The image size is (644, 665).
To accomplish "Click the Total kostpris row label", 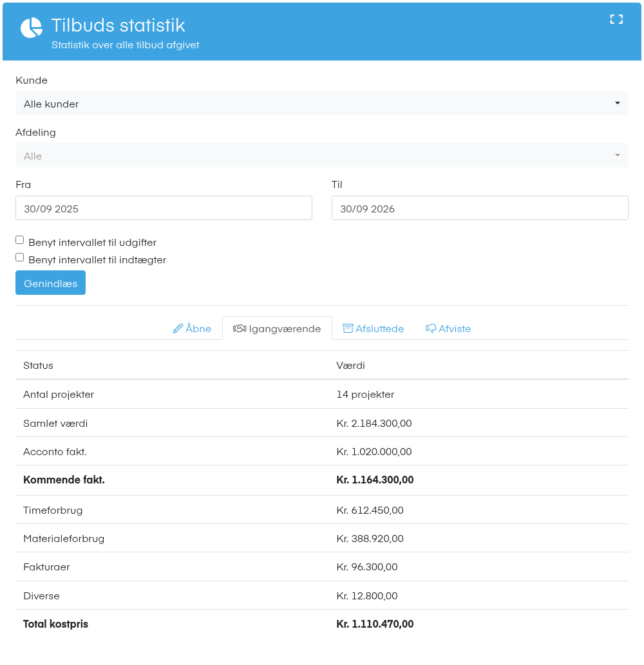I will click(55, 624).
